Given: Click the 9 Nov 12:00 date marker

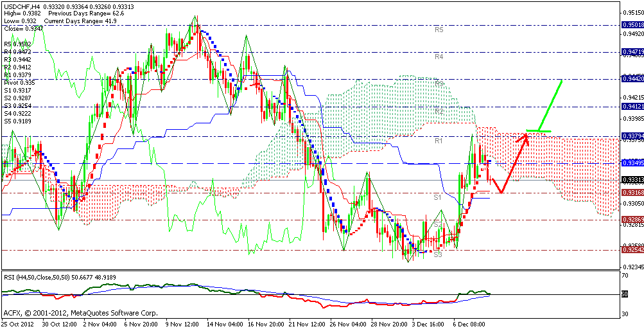Looking at the screenshot, I should click(x=183, y=324).
